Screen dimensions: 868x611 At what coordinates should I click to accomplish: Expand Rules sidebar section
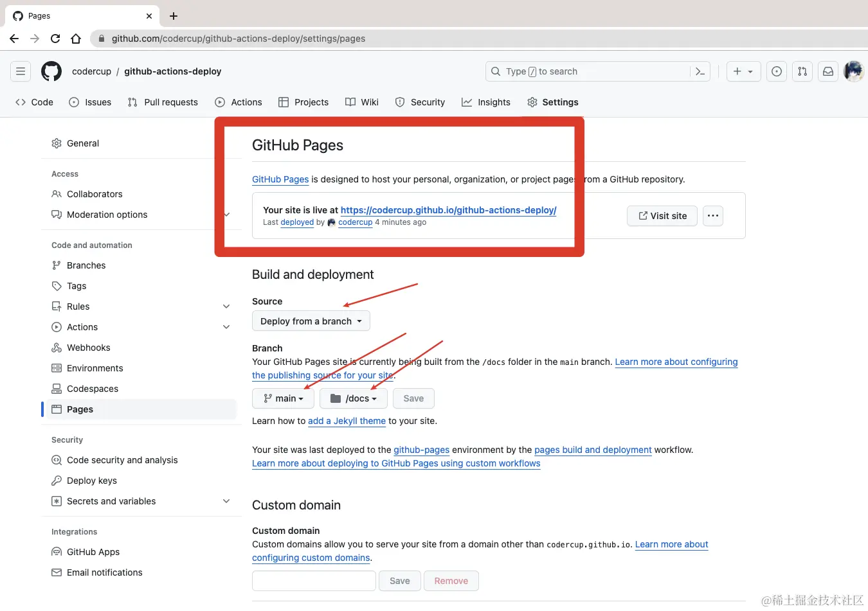point(226,306)
